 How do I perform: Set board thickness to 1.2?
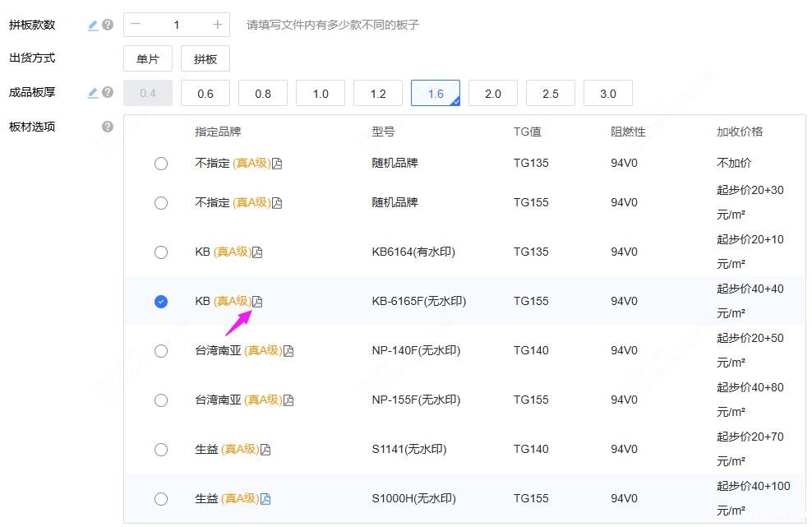coord(378,94)
